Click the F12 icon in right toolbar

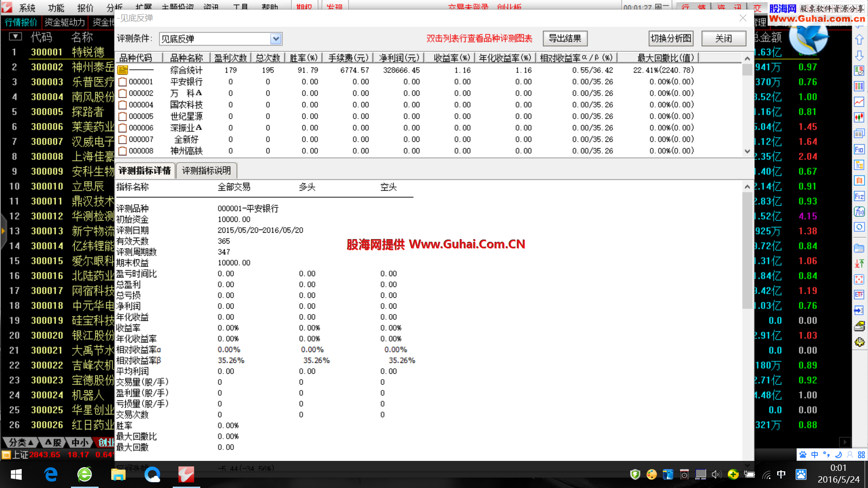pyautogui.click(x=859, y=196)
